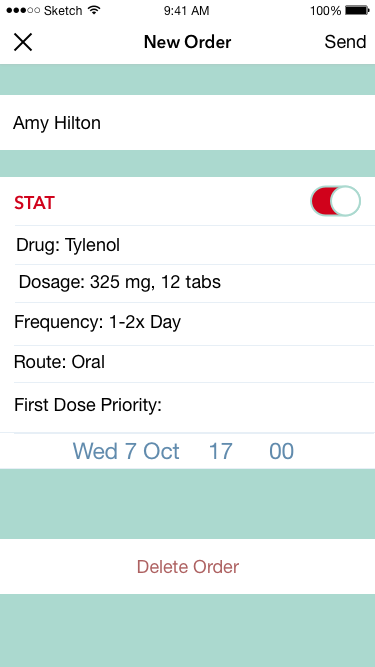The width and height of the screenshot is (375, 667).
Task: Tap Send to submit the order
Action: (x=345, y=42)
